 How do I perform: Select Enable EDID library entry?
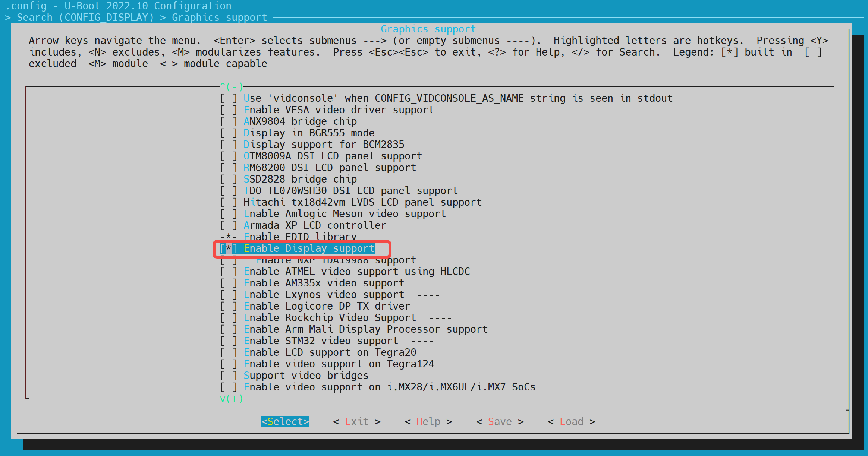300,236
